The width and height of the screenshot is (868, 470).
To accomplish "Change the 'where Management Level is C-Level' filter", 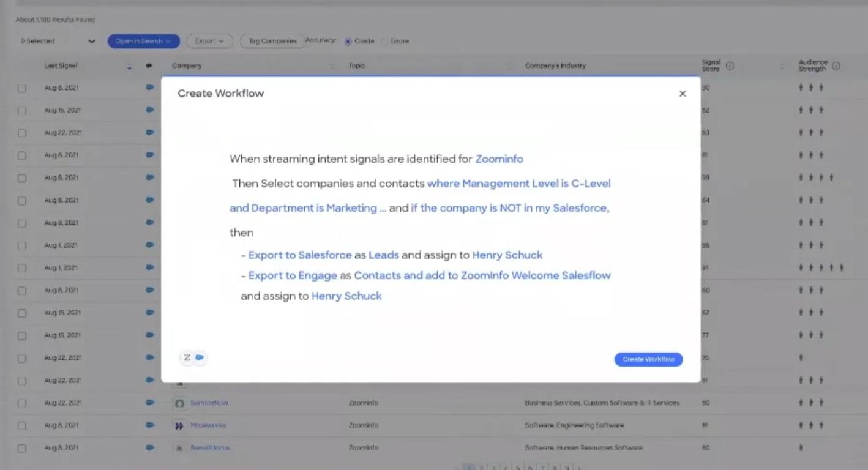I will click(x=519, y=184).
